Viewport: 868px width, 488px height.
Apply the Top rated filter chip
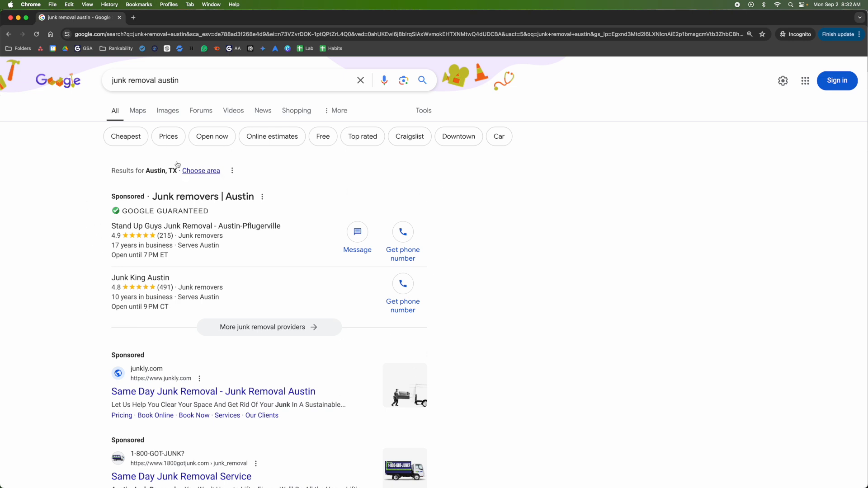click(x=363, y=136)
